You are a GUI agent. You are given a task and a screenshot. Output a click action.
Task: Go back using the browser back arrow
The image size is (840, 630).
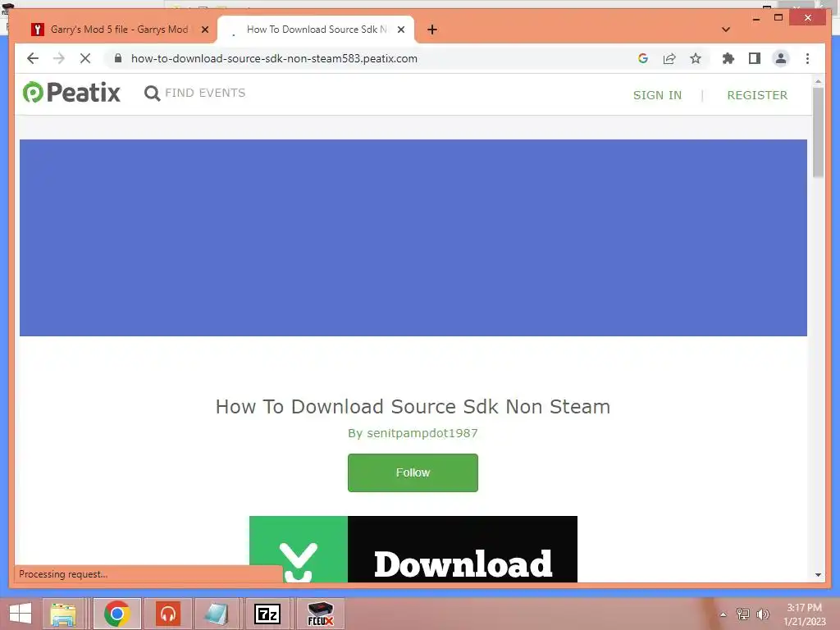click(x=33, y=58)
